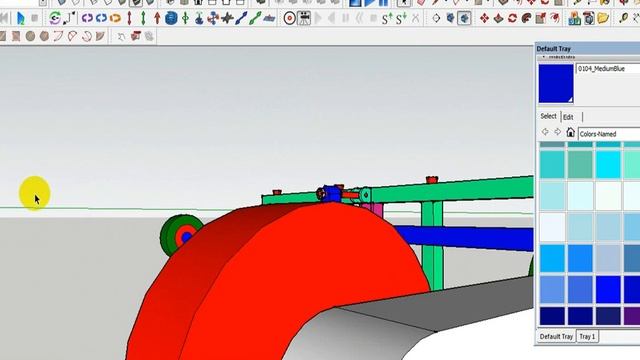Click the blue play-shaped icon in toolbar
640x360 pixels.
tap(20, 18)
